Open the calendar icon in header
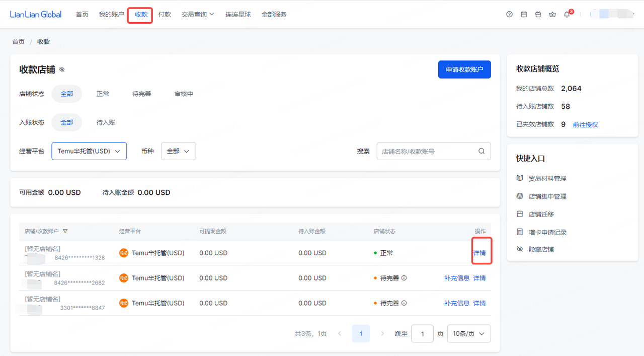Screen dimensions: 644x356 [x=524, y=15]
